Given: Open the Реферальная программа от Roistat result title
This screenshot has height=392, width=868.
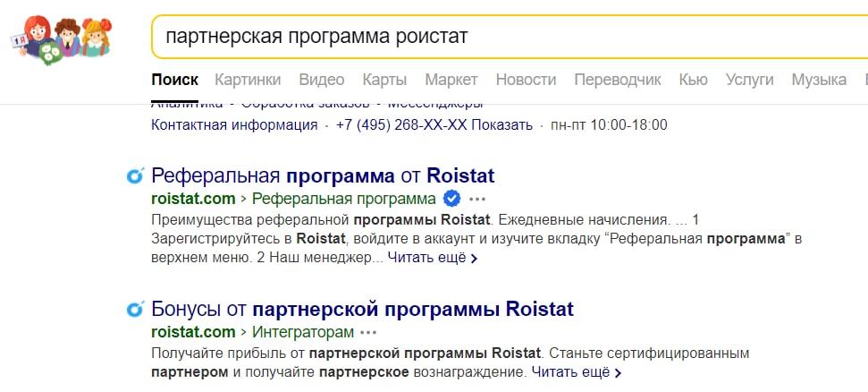Looking at the screenshot, I should [323, 175].
